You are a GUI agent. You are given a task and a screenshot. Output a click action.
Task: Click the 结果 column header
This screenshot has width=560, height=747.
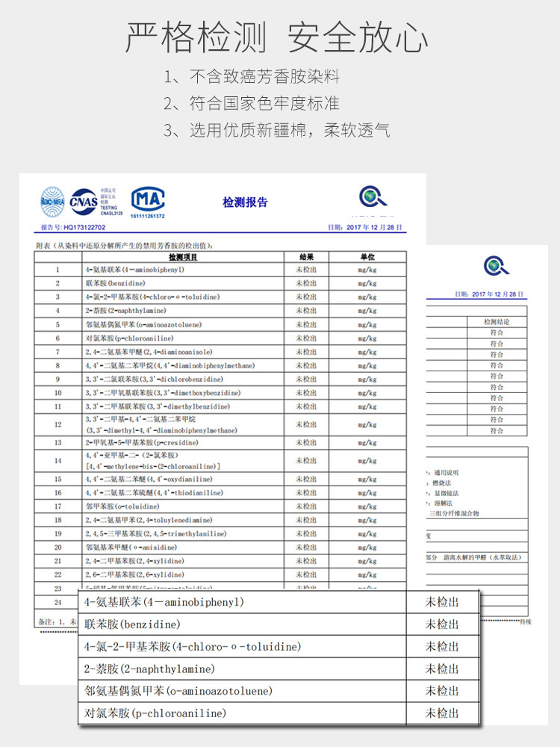tap(307, 257)
